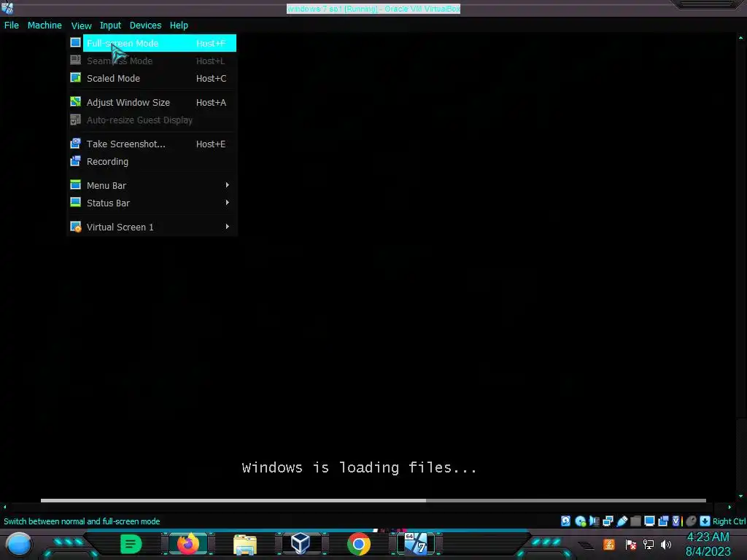The image size is (747, 560).
Task: Click the clock showing 4:23 AM
Action: tap(708, 537)
